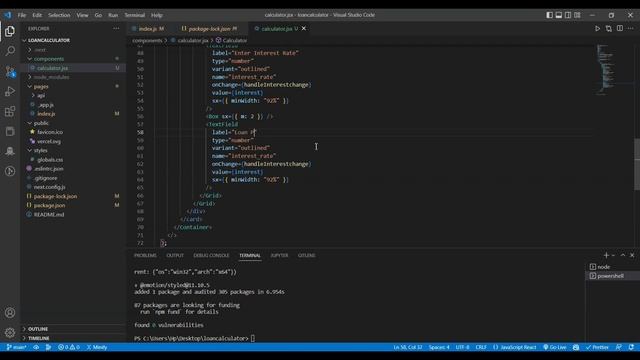
Task: Switch to the Problems panel tab
Action: click(145, 255)
